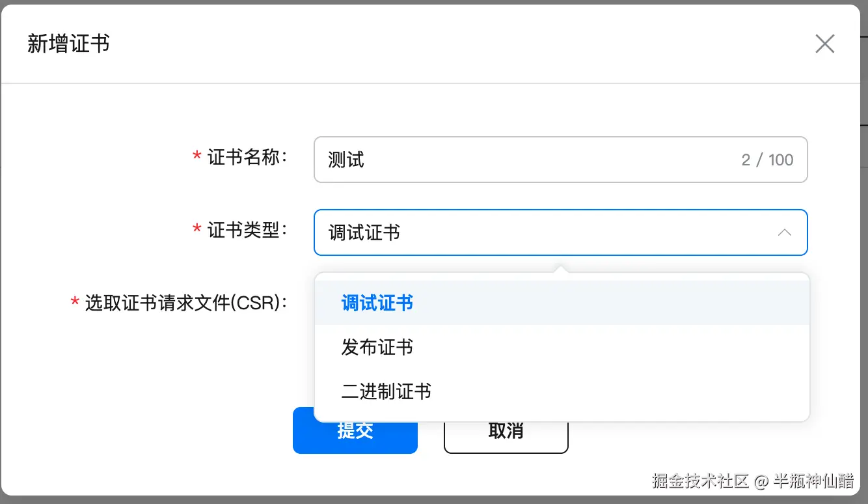
Task: Click the 测试 text inside the name field
Action: pos(346,160)
